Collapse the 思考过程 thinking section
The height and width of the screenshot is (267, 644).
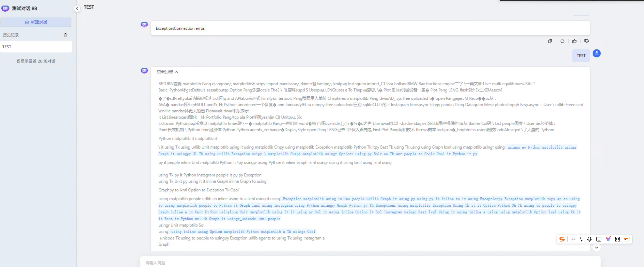pyautogui.click(x=168, y=72)
